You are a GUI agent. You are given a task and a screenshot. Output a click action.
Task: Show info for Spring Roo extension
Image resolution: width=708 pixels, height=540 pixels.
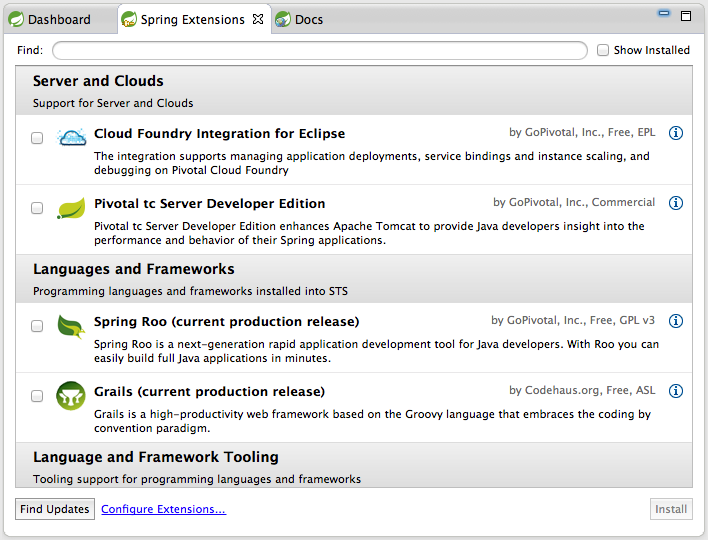(x=675, y=321)
